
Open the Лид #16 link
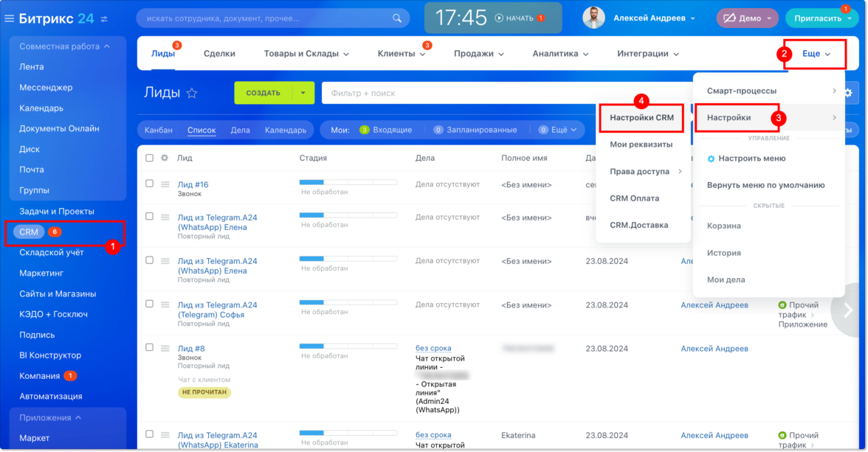(193, 184)
